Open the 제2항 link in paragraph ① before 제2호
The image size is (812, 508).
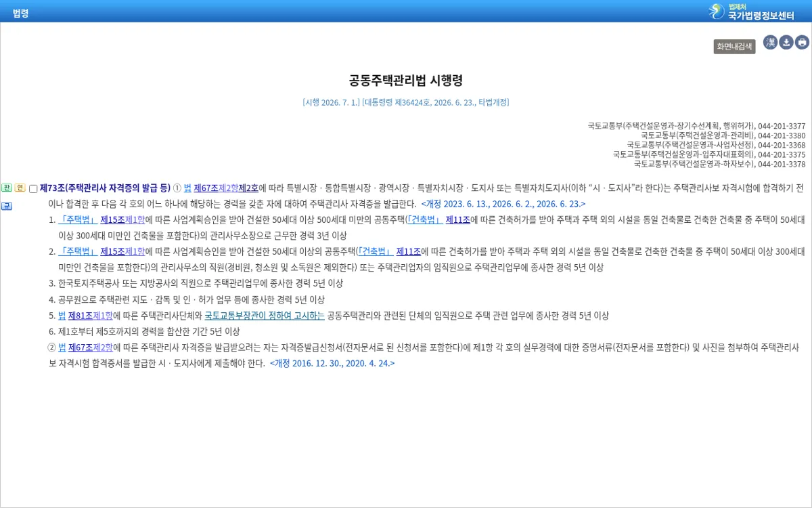point(228,188)
